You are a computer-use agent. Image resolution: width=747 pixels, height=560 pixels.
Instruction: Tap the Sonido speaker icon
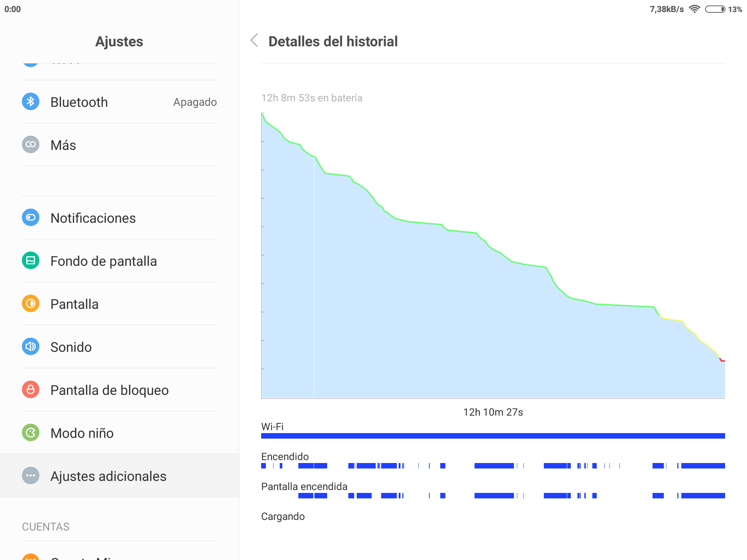pyautogui.click(x=31, y=347)
